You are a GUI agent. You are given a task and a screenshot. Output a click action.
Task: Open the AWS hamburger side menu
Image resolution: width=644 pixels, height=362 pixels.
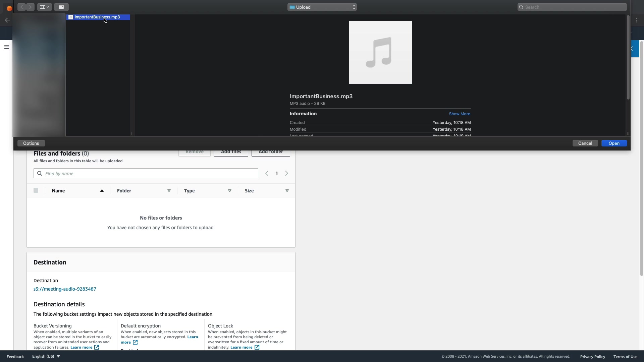coord(6,47)
